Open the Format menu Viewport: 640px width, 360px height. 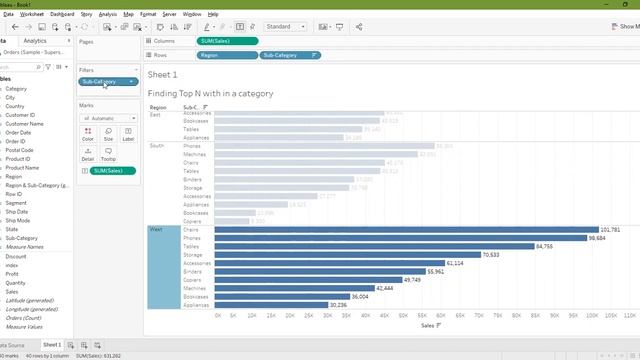tap(148, 14)
